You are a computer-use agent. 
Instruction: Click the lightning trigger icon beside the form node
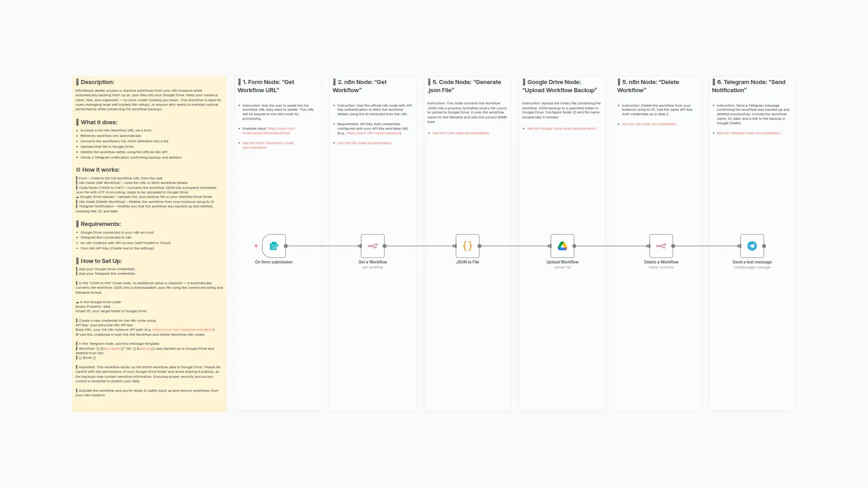(256, 246)
